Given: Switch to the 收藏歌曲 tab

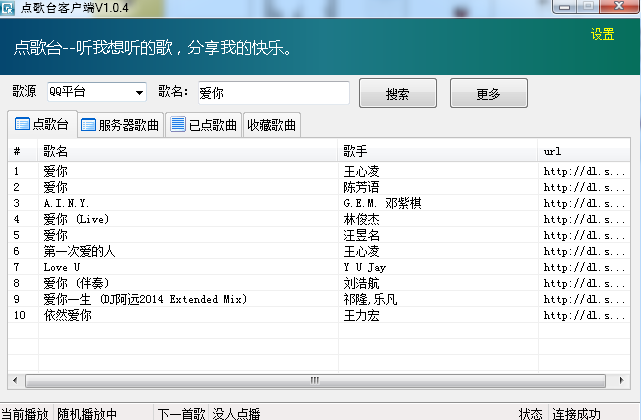Looking at the screenshot, I should pos(271,125).
